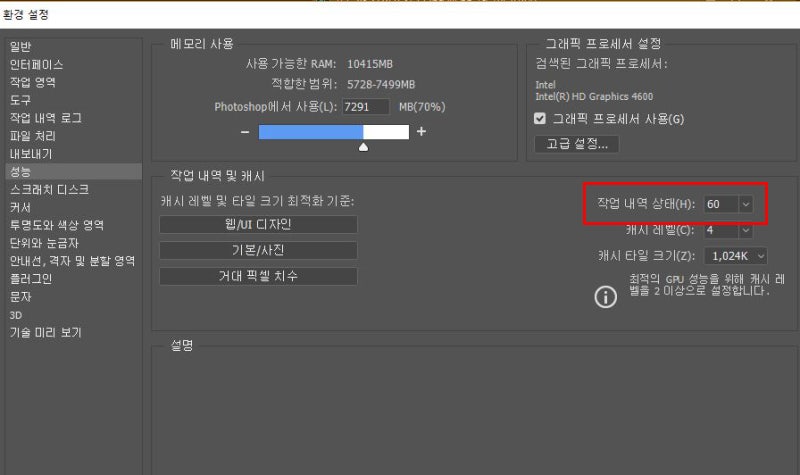Click the info icon near GPU cache note

(x=606, y=297)
